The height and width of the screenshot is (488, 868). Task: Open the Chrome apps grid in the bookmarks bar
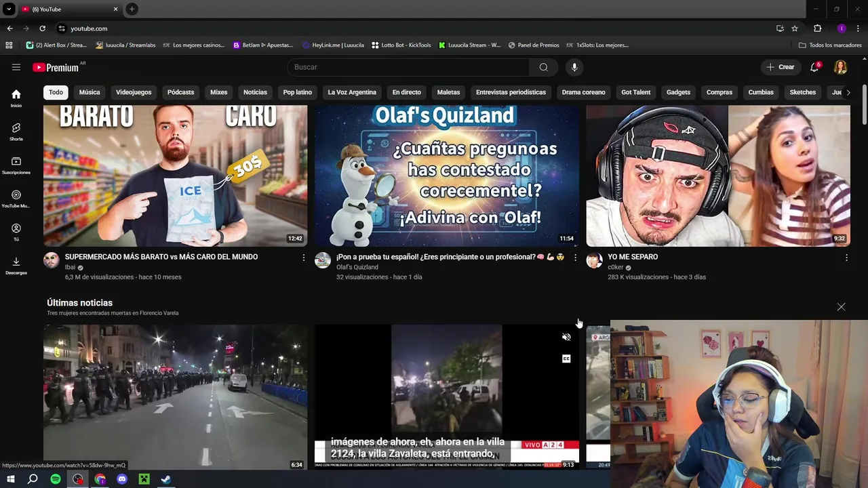point(9,45)
